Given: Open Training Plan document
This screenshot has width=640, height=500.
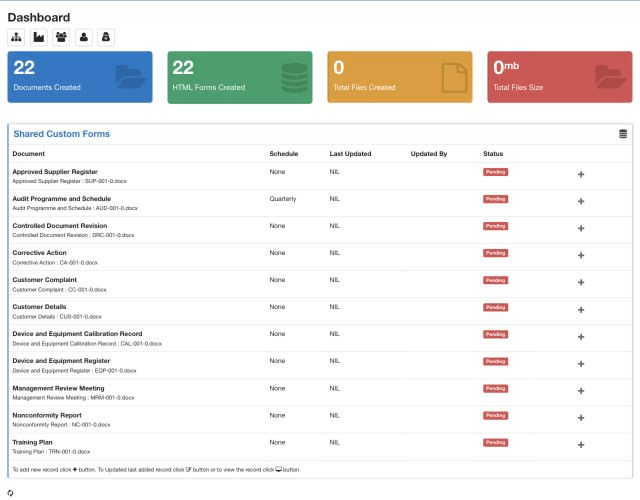Looking at the screenshot, I should 32,442.
